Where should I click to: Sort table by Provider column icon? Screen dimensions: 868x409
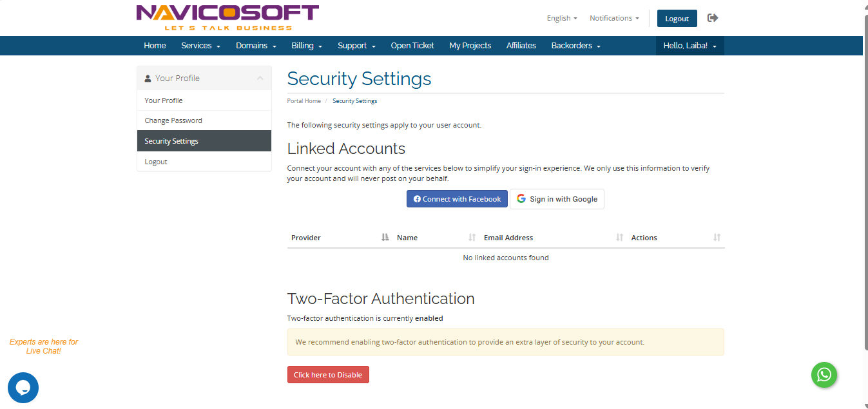385,238
